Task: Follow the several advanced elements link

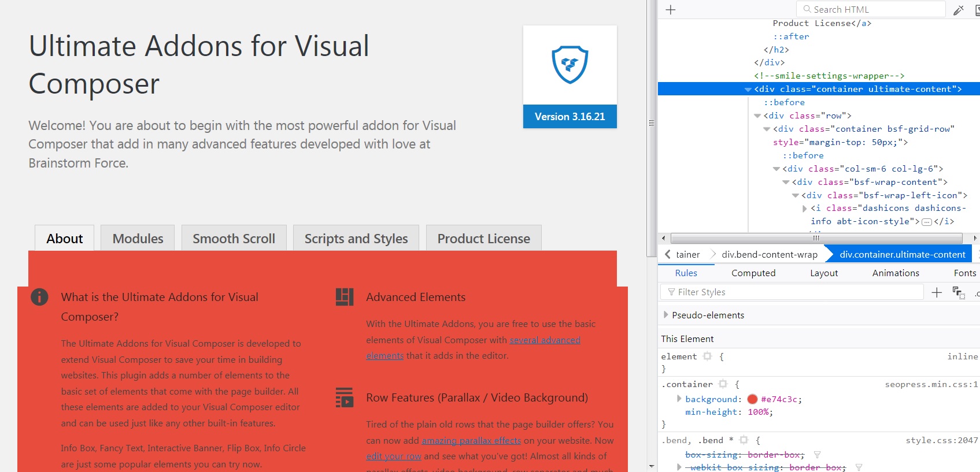Action: pyautogui.click(x=545, y=340)
